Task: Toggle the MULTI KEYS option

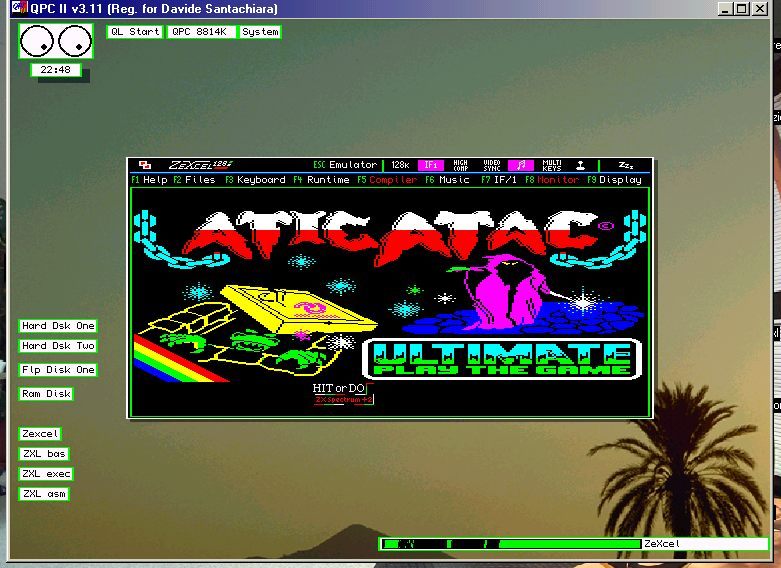Action: 551,165
